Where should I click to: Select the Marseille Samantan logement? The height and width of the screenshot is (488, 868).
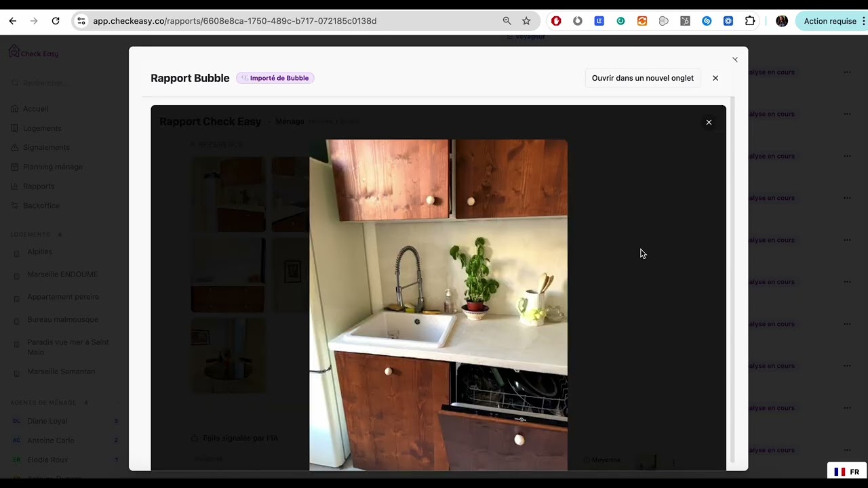tap(61, 371)
